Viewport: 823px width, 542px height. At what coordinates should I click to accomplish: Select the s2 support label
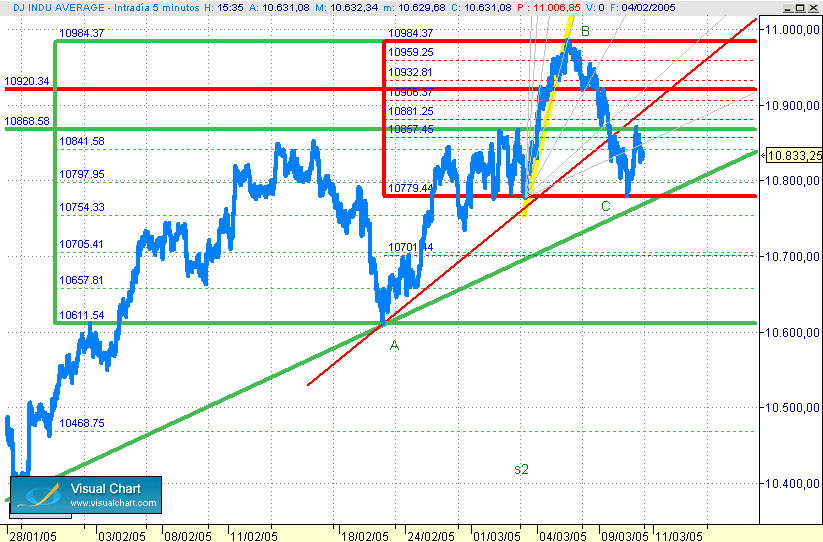click(x=521, y=469)
